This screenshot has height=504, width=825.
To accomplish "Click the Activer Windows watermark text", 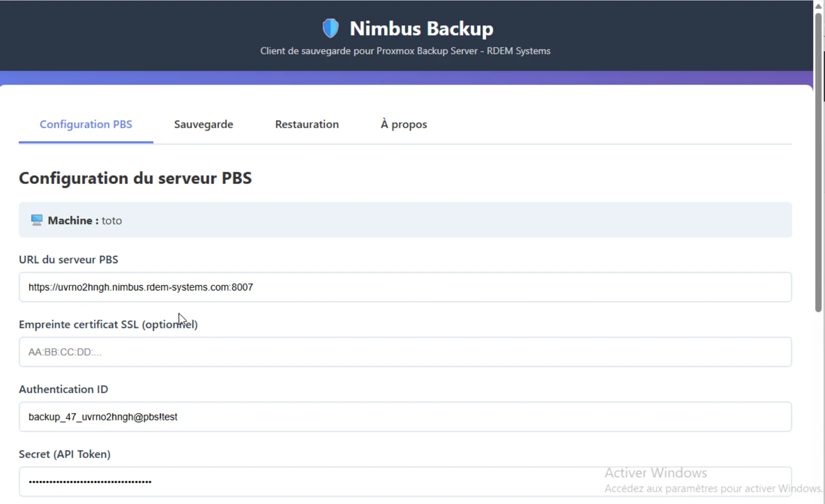I will [656, 472].
